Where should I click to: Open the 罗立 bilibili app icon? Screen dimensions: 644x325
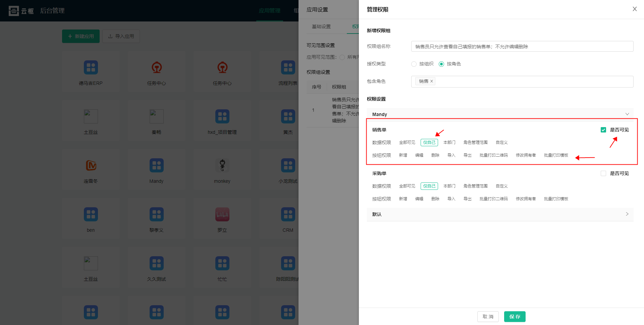[222, 214]
